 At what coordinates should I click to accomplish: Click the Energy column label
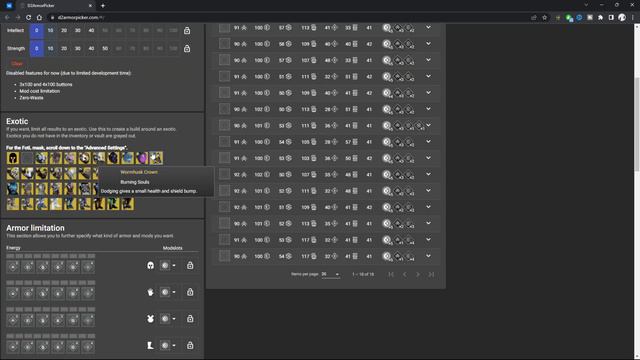[13, 248]
